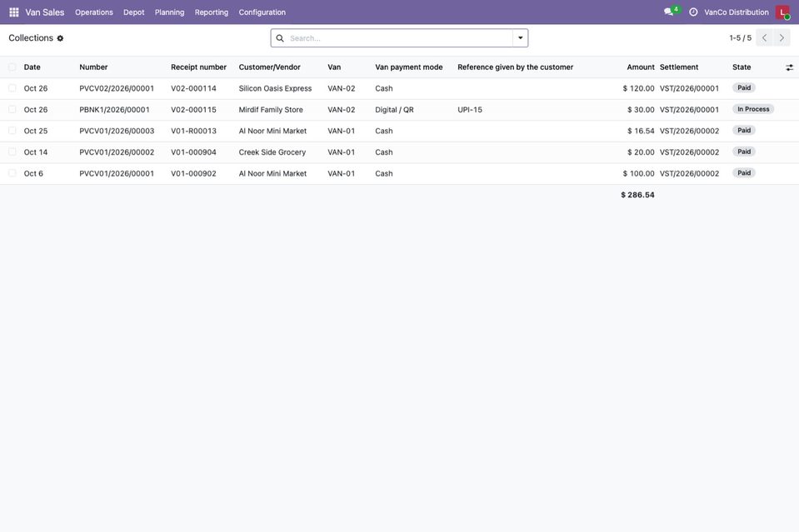Sort by the State column header

tap(742, 67)
